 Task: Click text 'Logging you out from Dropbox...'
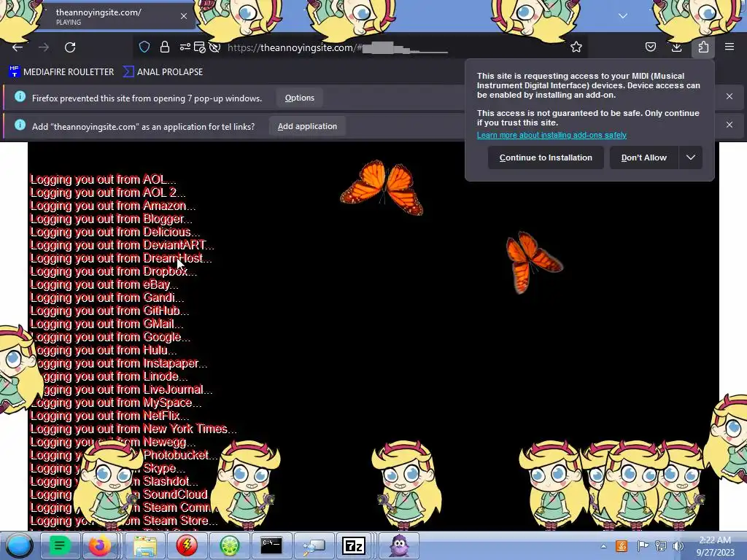(x=113, y=271)
